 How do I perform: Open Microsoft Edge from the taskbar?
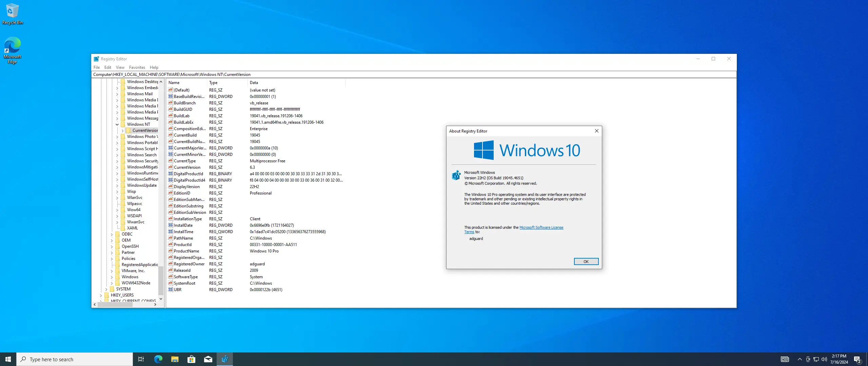(x=158, y=359)
